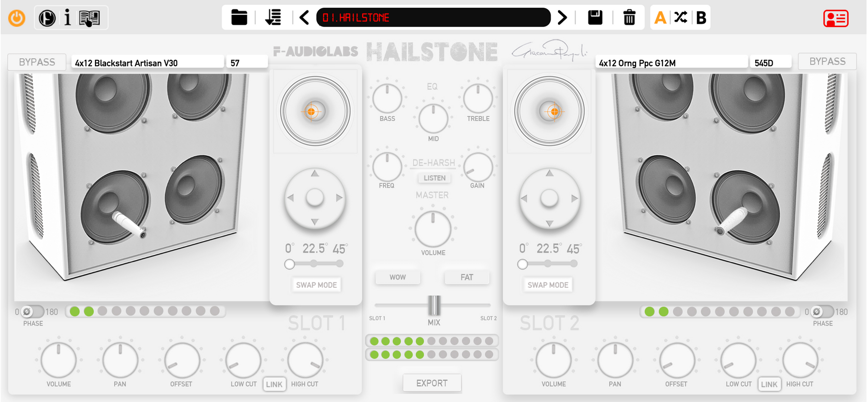Save preset with the floppy disk icon
The width and height of the screenshot is (868, 402).
point(595,18)
